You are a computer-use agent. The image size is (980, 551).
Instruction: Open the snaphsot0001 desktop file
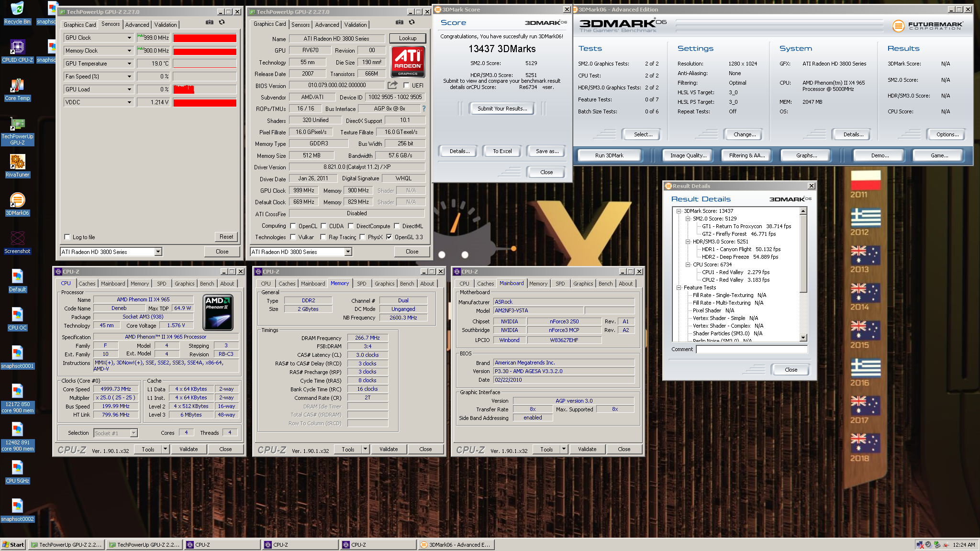[17, 357]
